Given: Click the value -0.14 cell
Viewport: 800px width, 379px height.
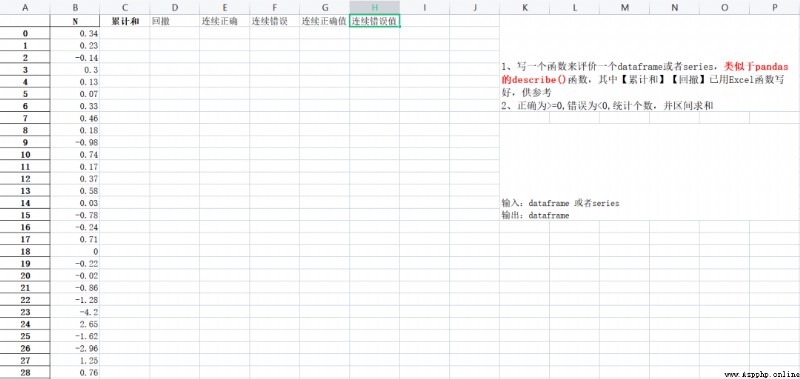Looking at the screenshot, I should (x=75, y=58).
